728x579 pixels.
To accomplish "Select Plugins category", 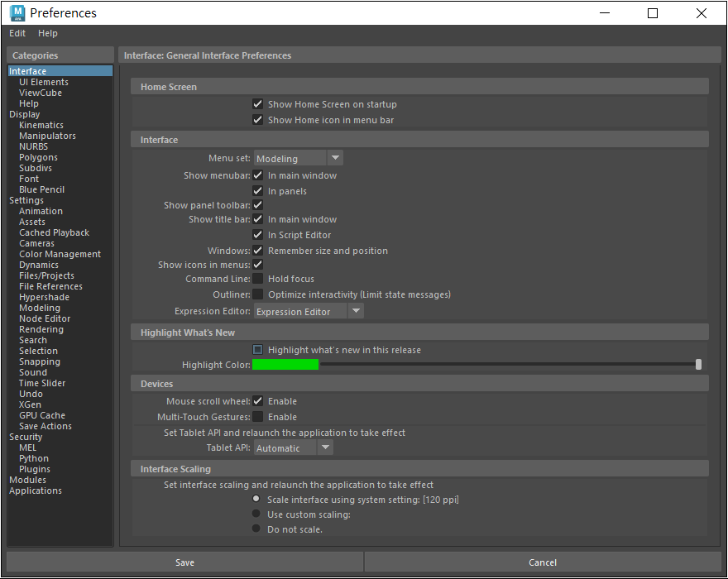I will click(x=35, y=469).
